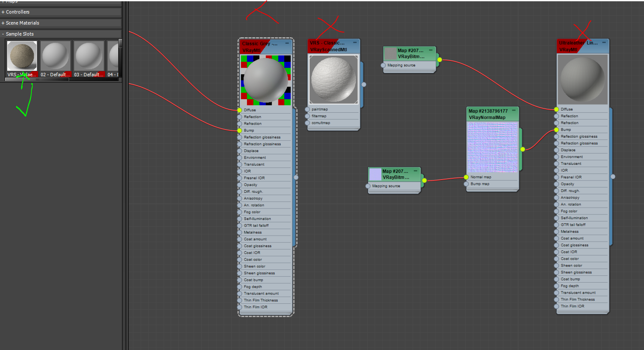This screenshot has height=350, width=644.
Task: Select the VRS sample slot thumbnail
Action: click(x=22, y=56)
